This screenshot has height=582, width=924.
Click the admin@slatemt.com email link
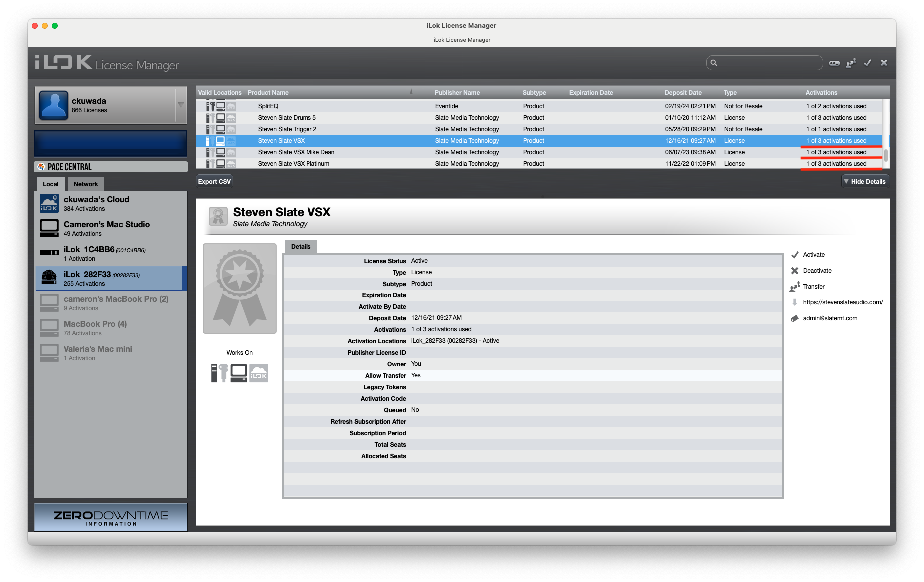[x=830, y=318]
